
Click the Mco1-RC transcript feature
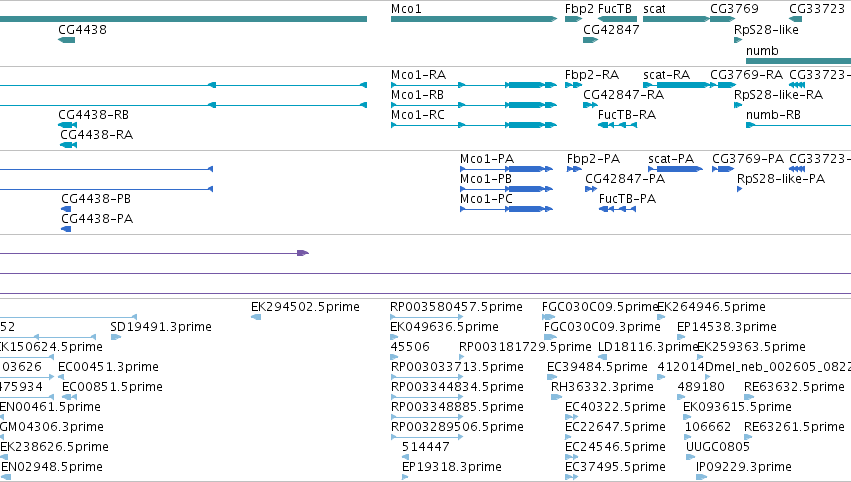click(x=474, y=125)
